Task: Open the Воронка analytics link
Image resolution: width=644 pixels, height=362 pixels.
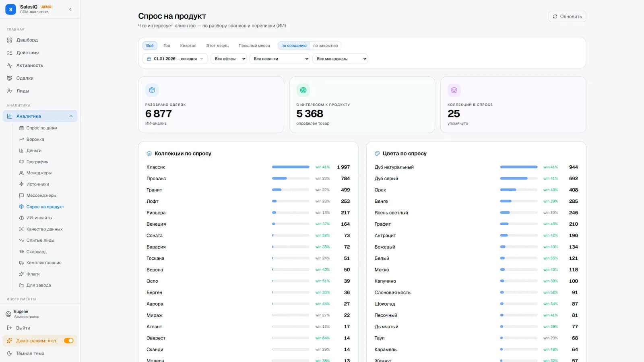Action: pos(35,139)
